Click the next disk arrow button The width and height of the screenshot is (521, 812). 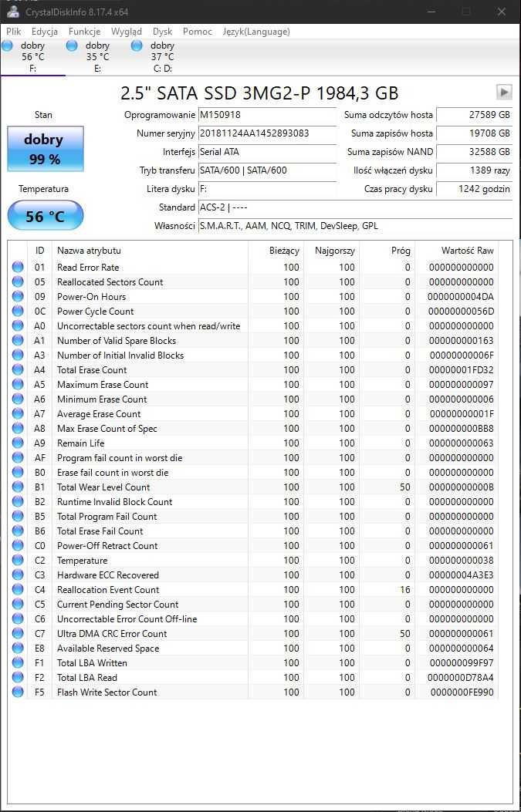(504, 93)
